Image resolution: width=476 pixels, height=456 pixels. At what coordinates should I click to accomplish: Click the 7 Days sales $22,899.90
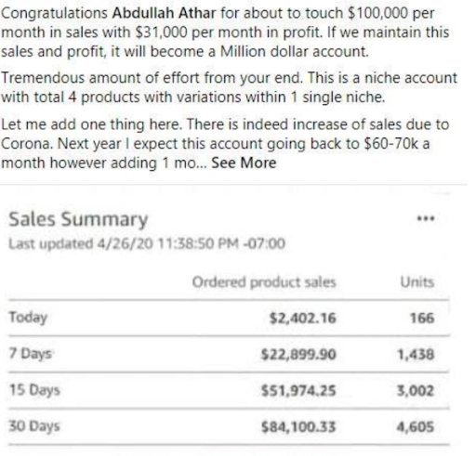(x=298, y=355)
